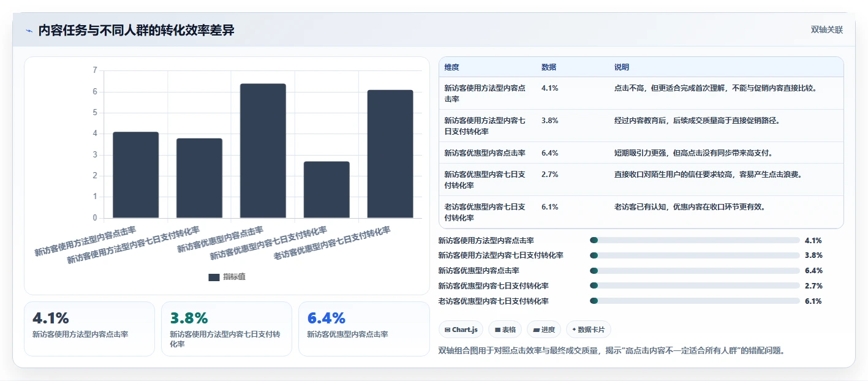The height and width of the screenshot is (381, 868).
Task: Click the 数据卡片 sparkle icon
Action: 574,330
